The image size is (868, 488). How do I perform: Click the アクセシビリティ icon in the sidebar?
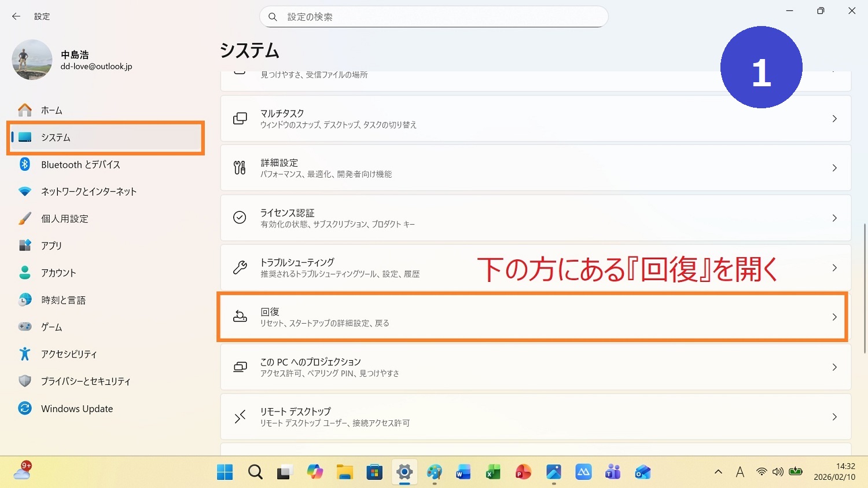[x=25, y=354]
